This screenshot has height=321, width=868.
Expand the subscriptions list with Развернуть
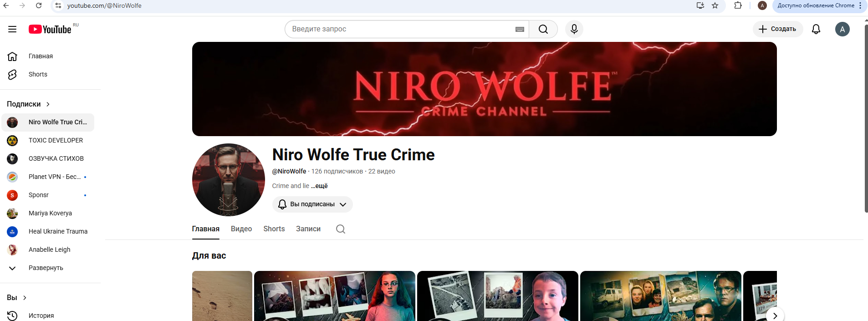pyautogui.click(x=46, y=268)
